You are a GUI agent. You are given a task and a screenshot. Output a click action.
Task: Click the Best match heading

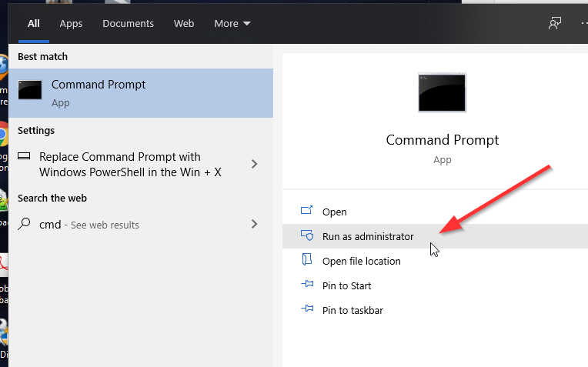pos(43,57)
